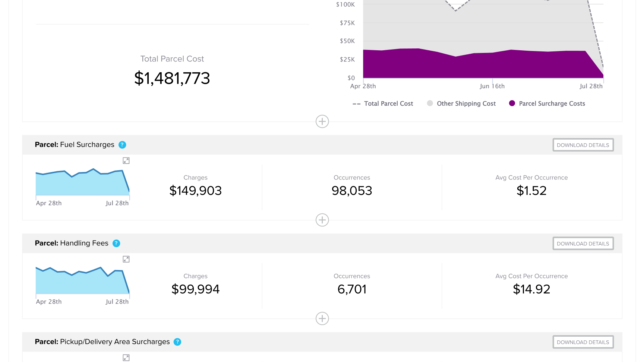Select Fuel Surcharges charges value $149,903
Image resolution: width=644 pixels, height=362 pixels.
[196, 191]
